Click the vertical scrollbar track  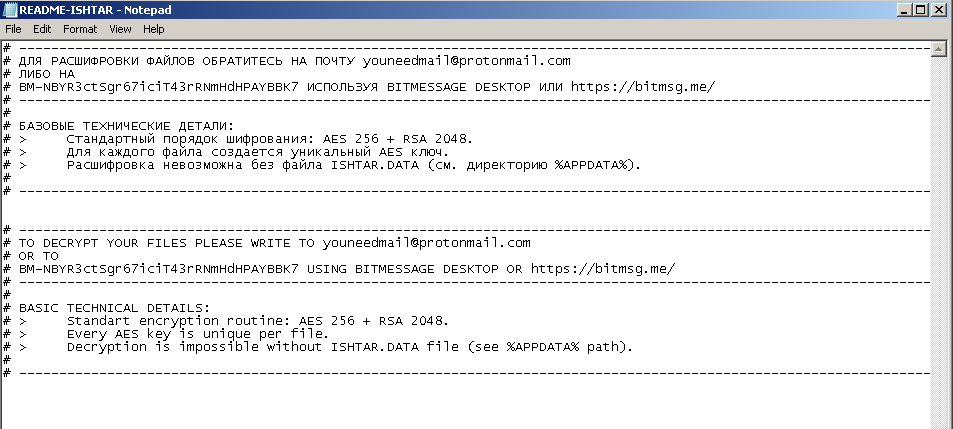point(938,250)
